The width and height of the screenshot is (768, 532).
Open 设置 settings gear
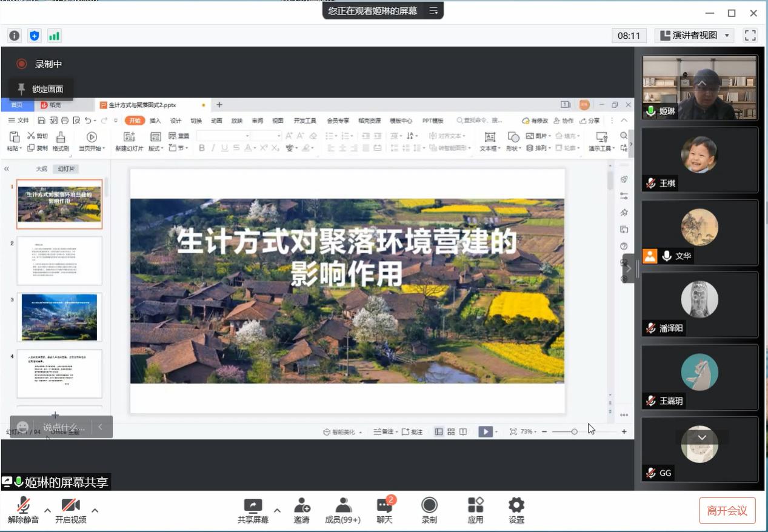516,510
